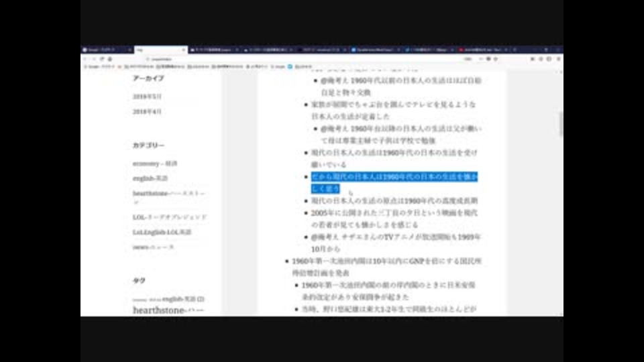Go back using the browser back arrow
The width and height of the screenshot is (644, 362).
pos(85,59)
